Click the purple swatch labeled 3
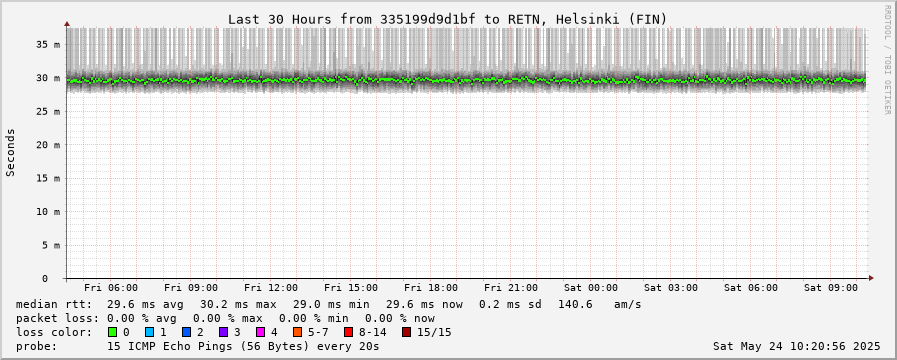Screen dimensions: 897x360 point(223,332)
